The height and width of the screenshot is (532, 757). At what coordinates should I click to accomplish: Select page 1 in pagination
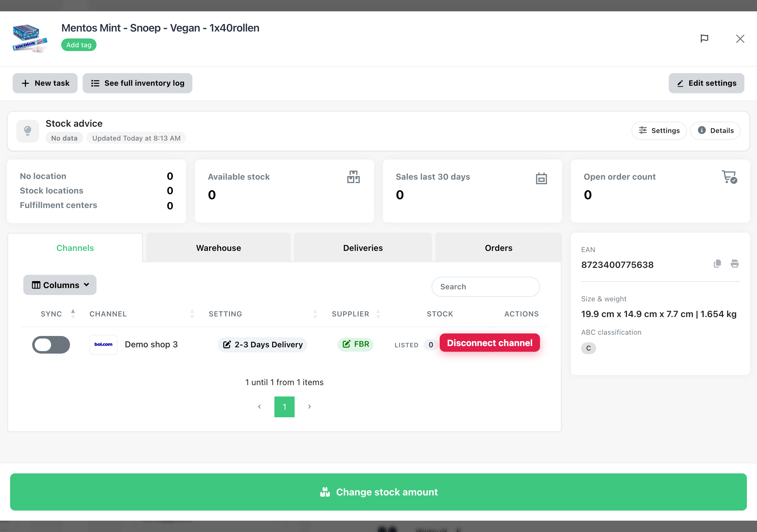click(x=284, y=407)
